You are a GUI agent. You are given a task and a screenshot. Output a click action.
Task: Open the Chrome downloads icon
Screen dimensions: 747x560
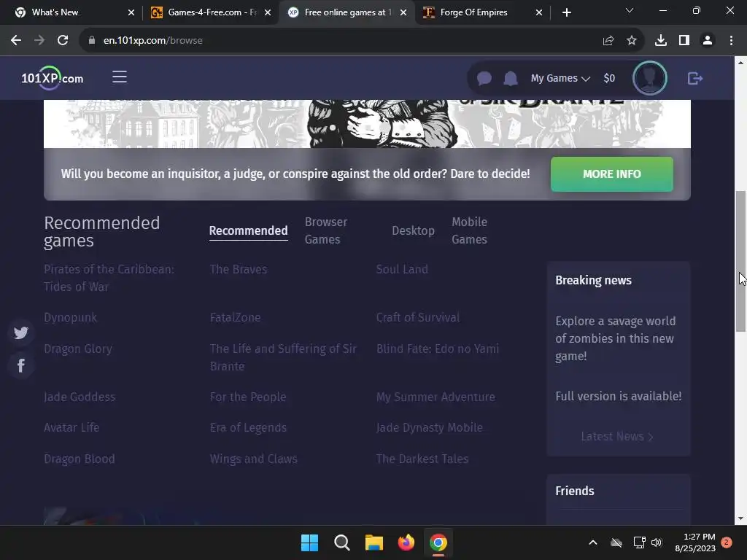(x=661, y=41)
